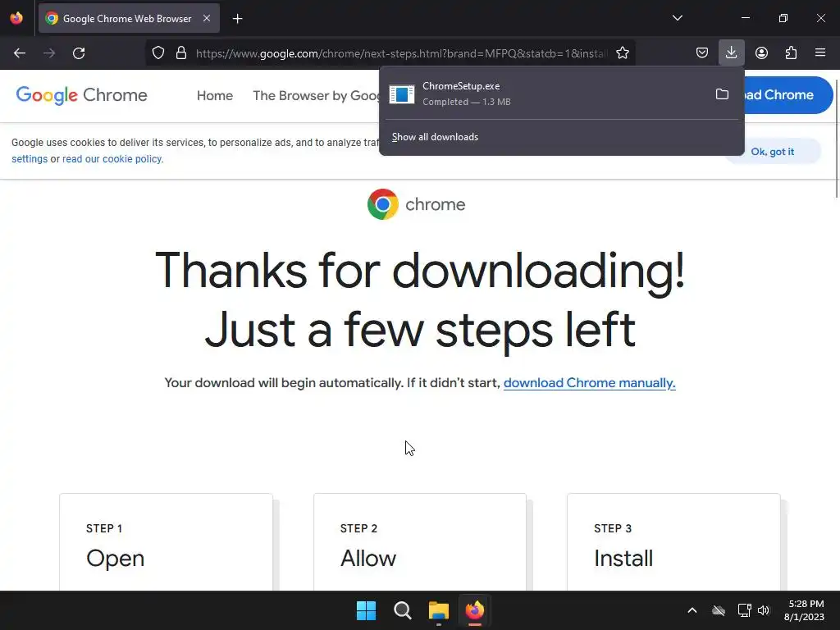This screenshot has width=840, height=630.
Task: Click download Chrome manually link
Action: pos(589,383)
